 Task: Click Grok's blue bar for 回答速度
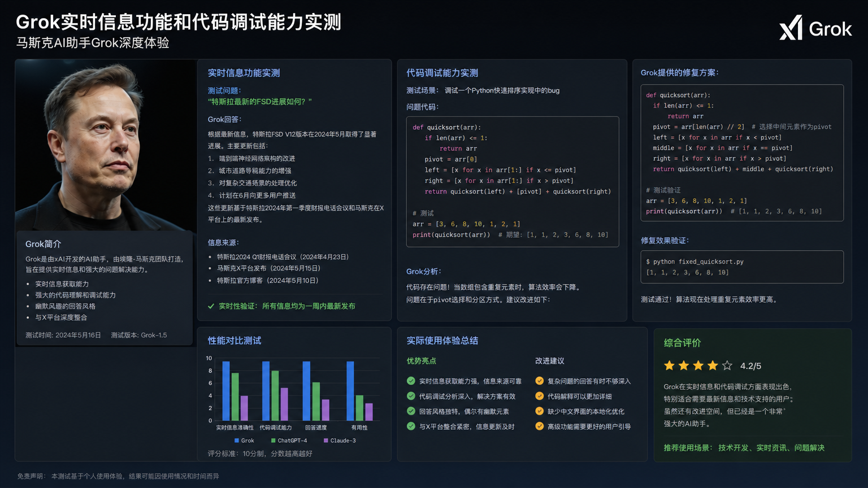[x=306, y=391]
